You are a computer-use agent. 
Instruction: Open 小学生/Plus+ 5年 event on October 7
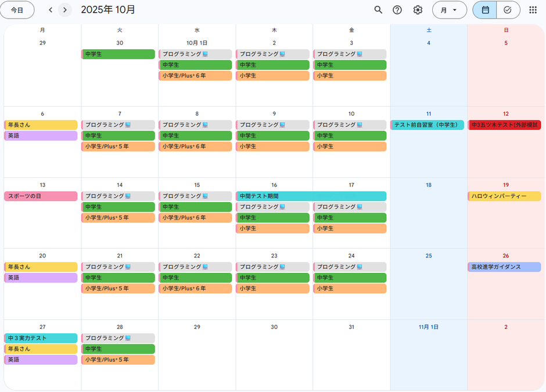pyautogui.click(x=118, y=146)
